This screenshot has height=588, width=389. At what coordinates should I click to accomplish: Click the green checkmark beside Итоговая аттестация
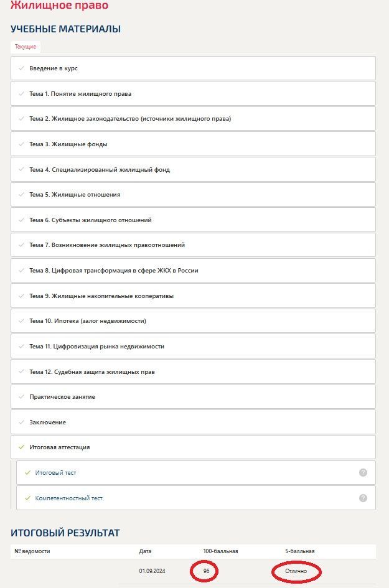[x=21, y=447]
